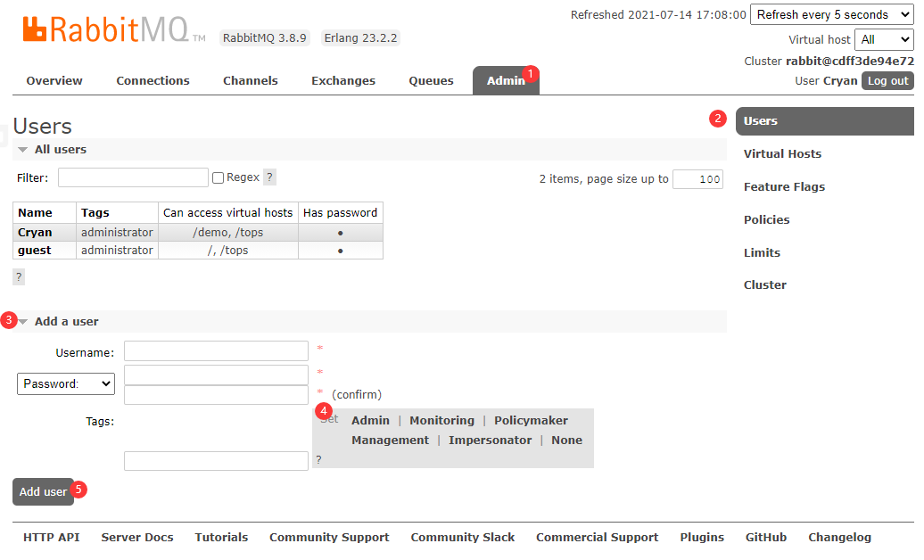This screenshot has width=924, height=560.
Task: Open Limits in the sidebar
Action: [762, 253]
